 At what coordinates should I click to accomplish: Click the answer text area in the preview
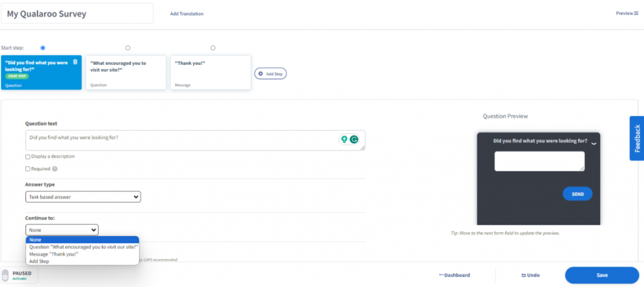coord(539,161)
